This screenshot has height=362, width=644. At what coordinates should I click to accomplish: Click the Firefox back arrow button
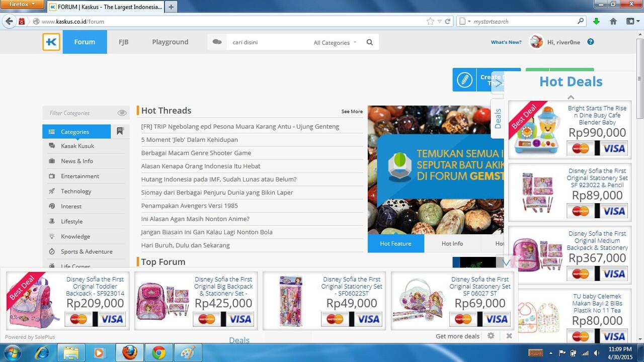9,21
